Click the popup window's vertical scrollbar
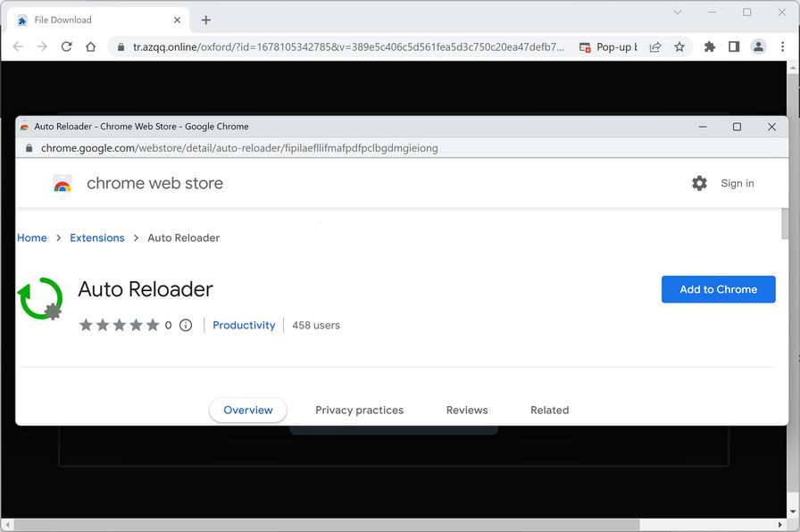Screen dimensions: 800x532 coord(784,223)
